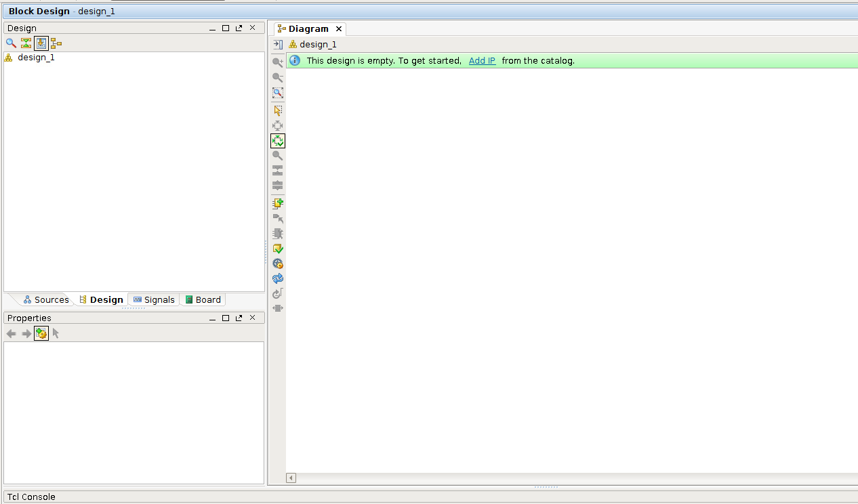
Task: Click the zoom fit icon
Action: (278, 93)
